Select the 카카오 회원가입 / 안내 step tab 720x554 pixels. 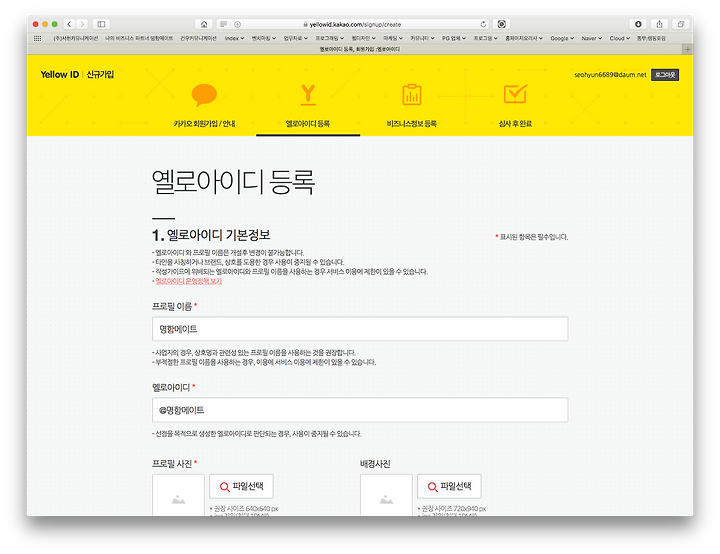(204, 124)
